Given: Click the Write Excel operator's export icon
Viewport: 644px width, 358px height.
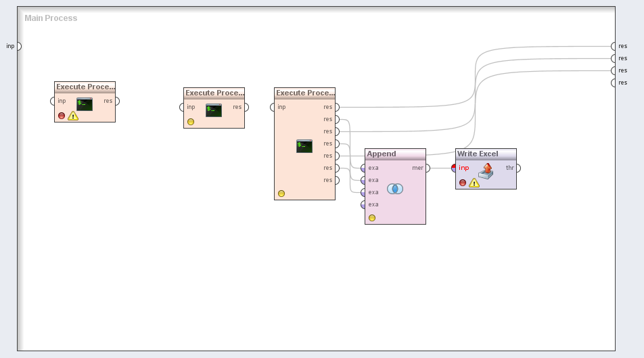Looking at the screenshot, I should click(x=486, y=171).
